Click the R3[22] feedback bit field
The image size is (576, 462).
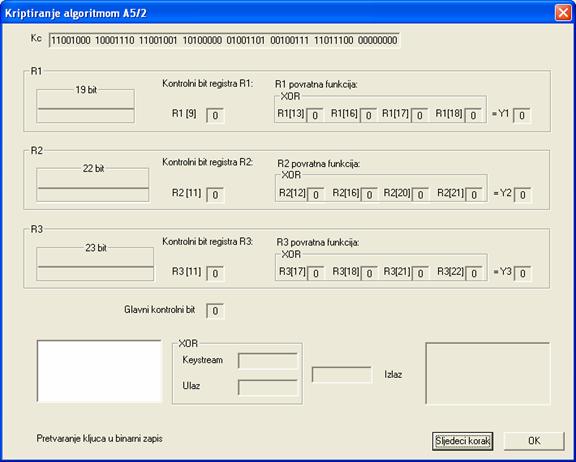474,274
